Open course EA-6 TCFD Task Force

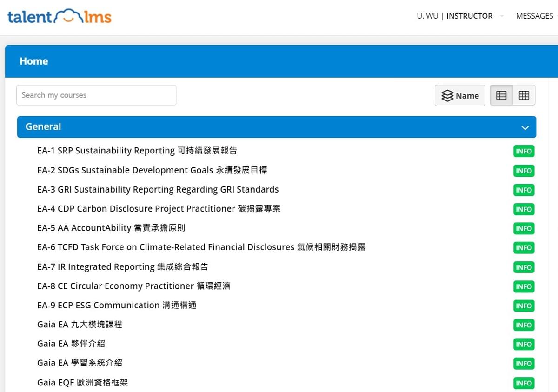coord(201,247)
